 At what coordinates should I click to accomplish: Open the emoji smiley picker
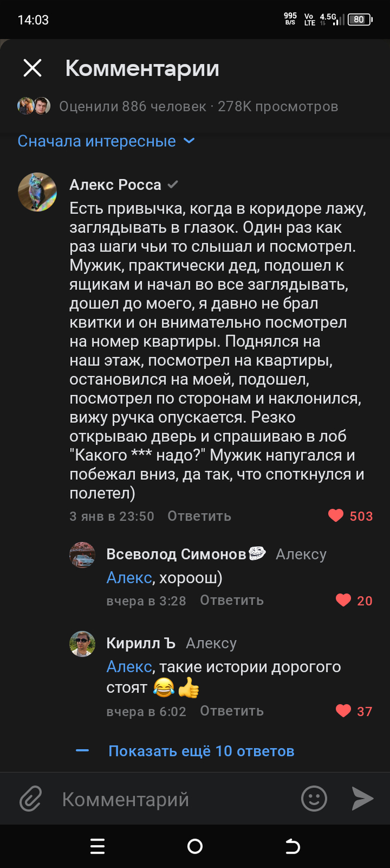coord(314,799)
